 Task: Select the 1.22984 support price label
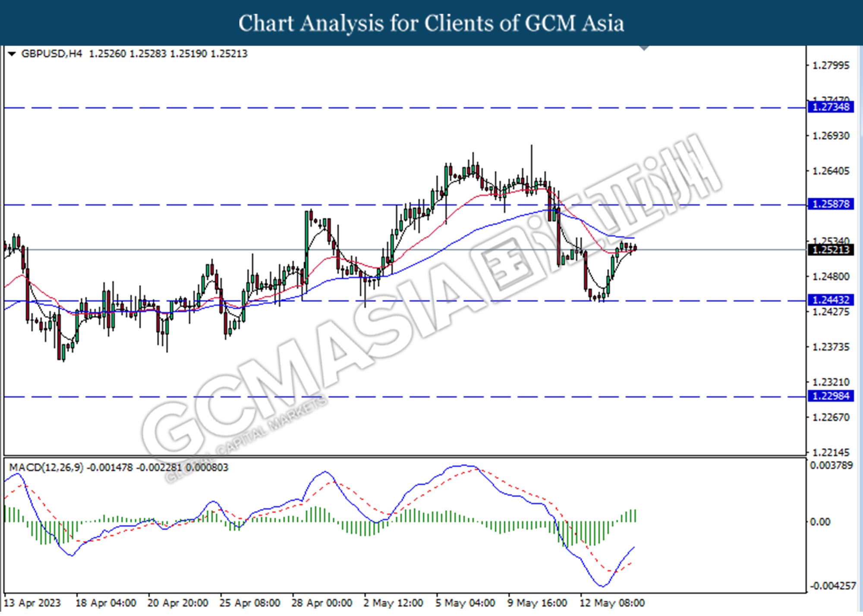(x=831, y=396)
